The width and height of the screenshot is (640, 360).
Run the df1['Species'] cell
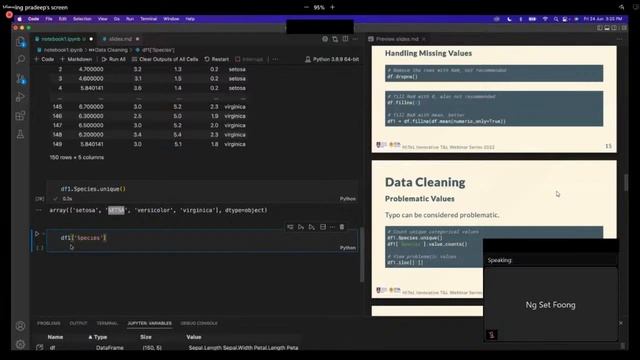[37, 234]
